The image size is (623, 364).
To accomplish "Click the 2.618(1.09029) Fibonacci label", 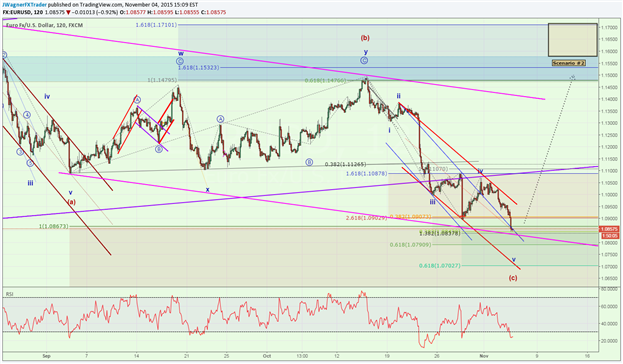I will click(366, 218).
